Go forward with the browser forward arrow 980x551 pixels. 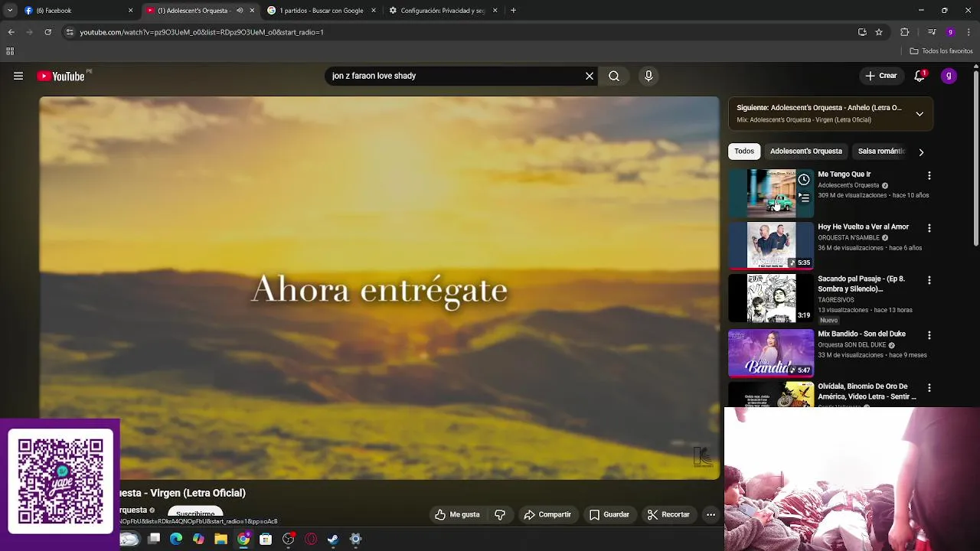click(x=29, y=32)
